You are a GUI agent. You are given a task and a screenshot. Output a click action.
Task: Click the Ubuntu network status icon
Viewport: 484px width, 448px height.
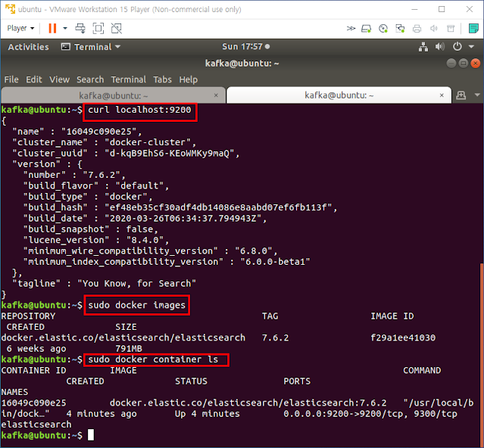(x=423, y=47)
